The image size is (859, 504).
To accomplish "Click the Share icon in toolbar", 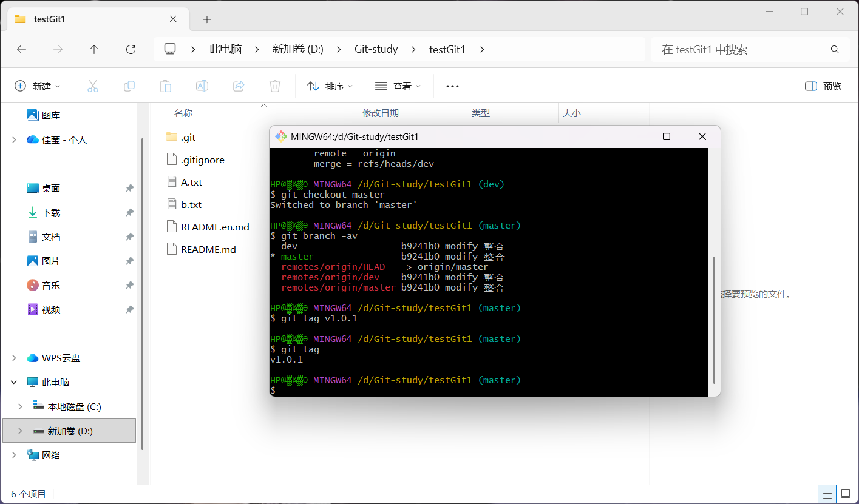I will coord(239,86).
